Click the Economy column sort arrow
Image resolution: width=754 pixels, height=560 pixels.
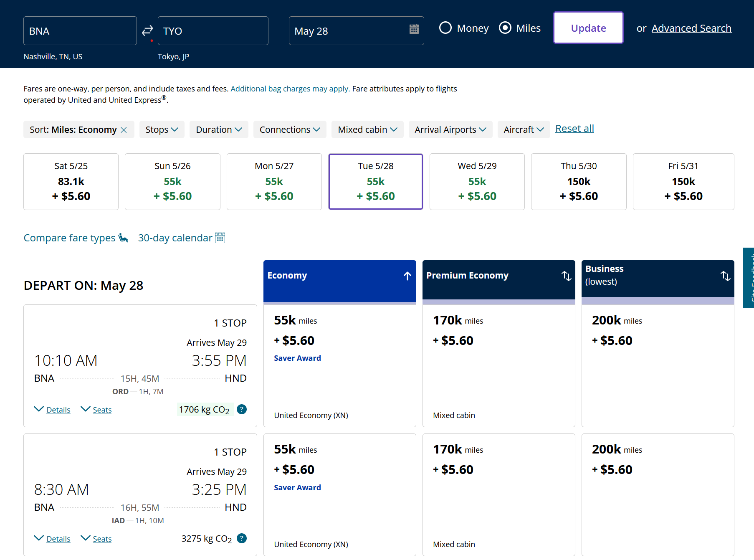407,276
